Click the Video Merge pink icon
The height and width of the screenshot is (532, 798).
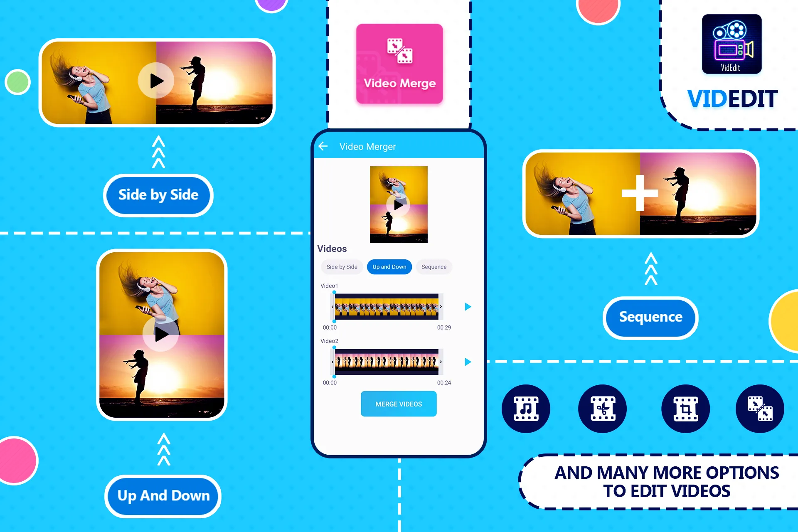pos(399,64)
